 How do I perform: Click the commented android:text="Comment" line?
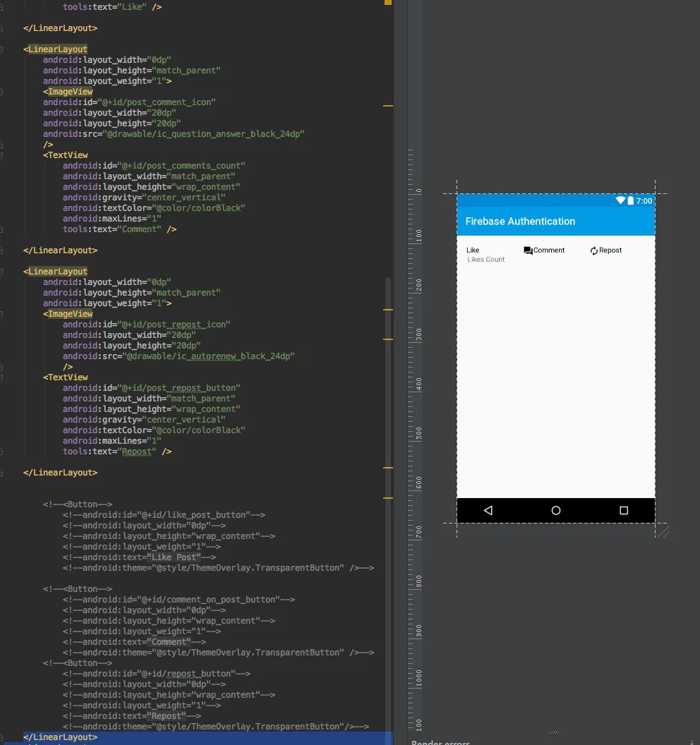(135, 642)
